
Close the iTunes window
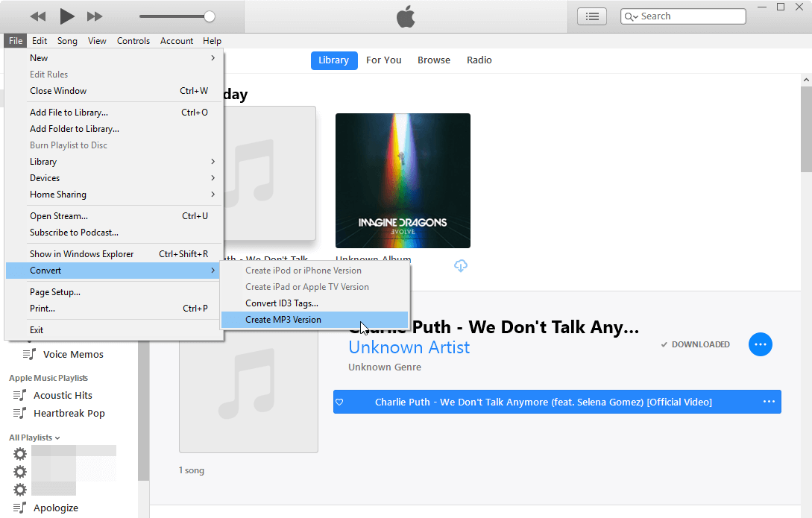799,7
